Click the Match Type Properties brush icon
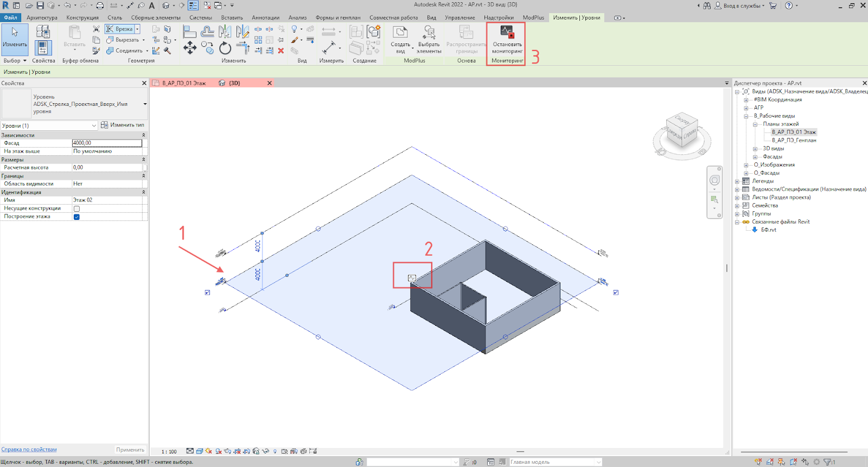 96,51
